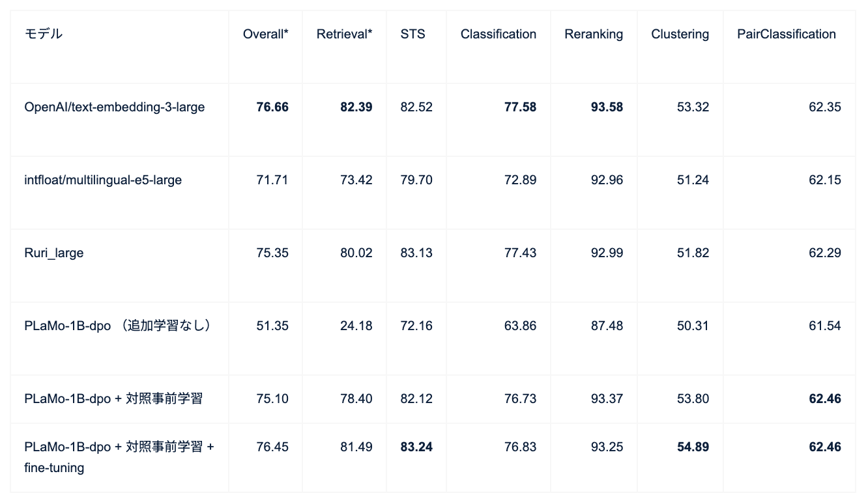This screenshot has height=504, width=868.
Task: Select the bold 77.58 Classification value
Action: pos(520,107)
